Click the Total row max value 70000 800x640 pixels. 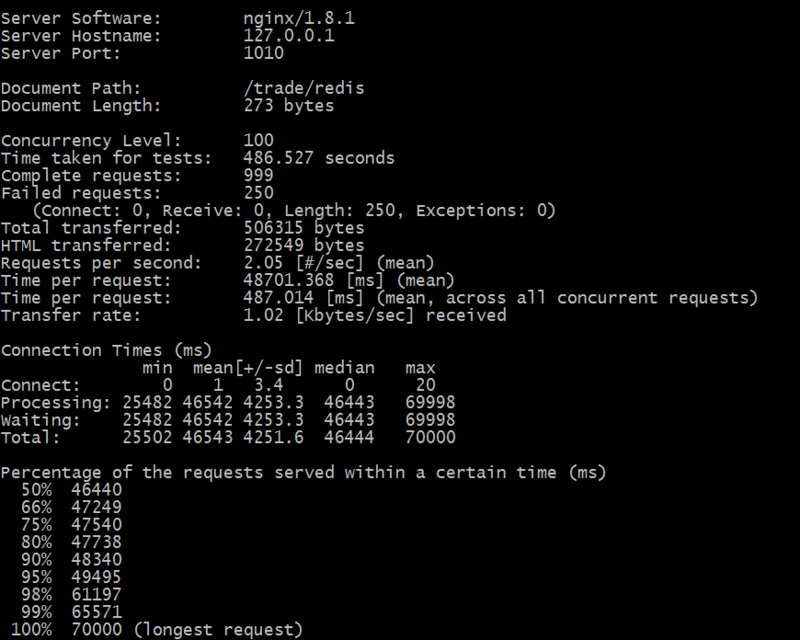click(430, 438)
